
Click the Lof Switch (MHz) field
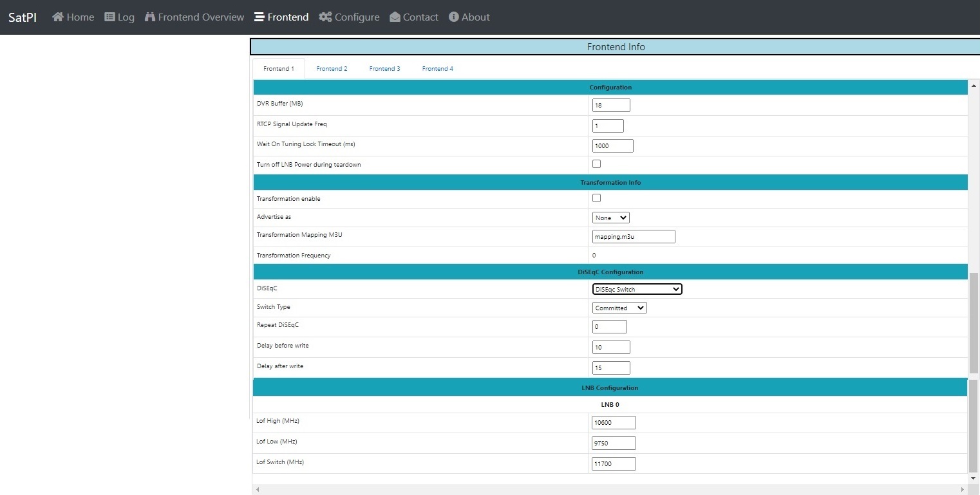tap(614, 463)
